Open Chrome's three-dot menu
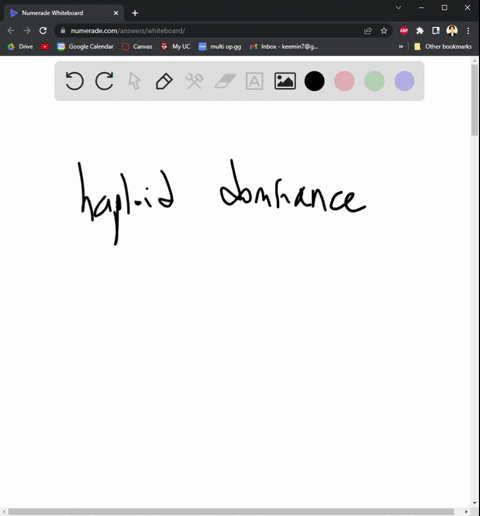The height and width of the screenshot is (516, 480). (468, 31)
